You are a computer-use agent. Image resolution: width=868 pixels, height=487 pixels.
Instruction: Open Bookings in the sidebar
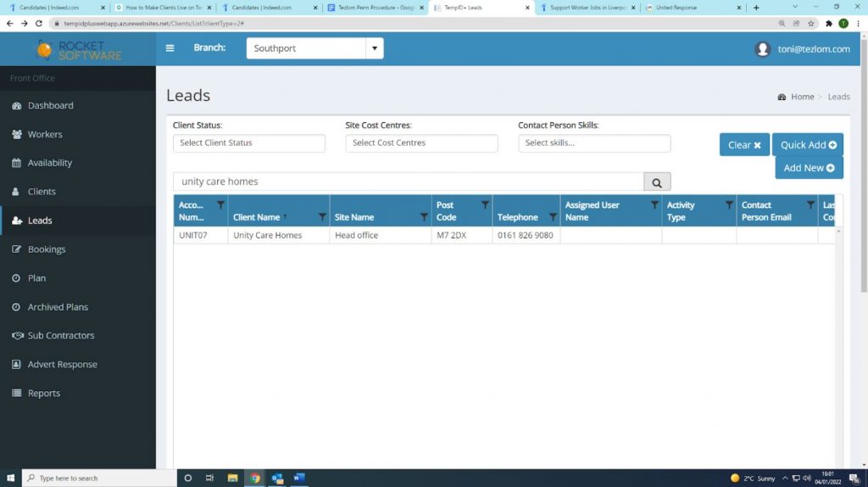coord(47,249)
